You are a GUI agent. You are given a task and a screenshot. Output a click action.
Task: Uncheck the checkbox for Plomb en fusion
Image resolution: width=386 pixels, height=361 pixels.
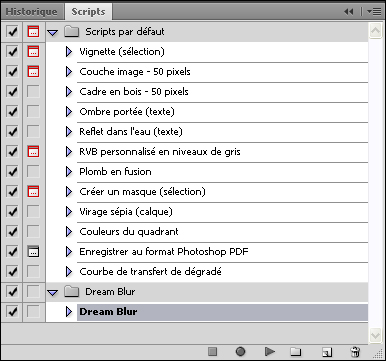click(x=12, y=172)
